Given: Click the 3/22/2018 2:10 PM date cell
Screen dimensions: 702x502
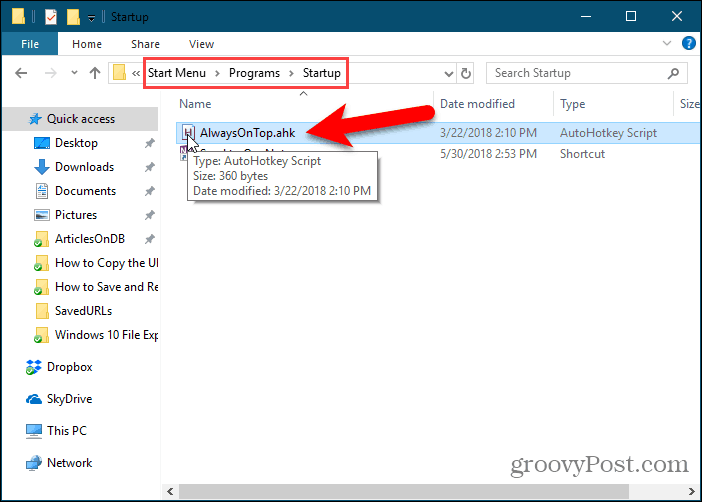Looking at the screenshot, I should click(488, 133).
